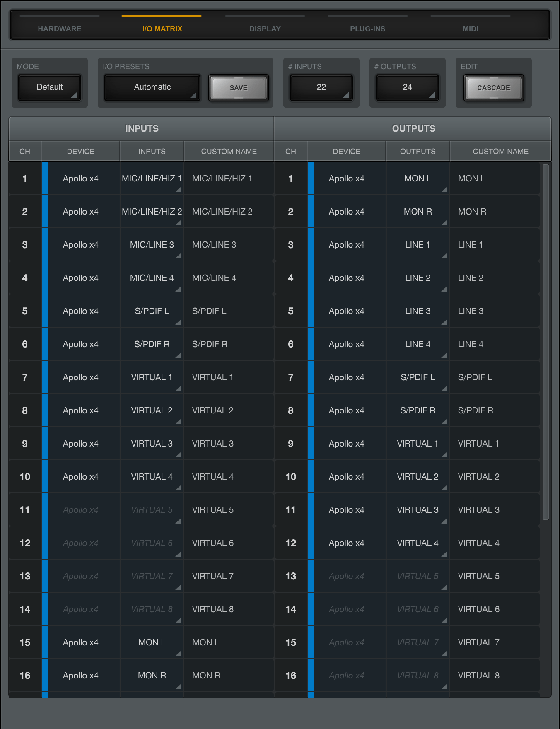
Task: Open input channel 14 VIRTUAL 8 dropdown
Action: click(x=152, y=609)
